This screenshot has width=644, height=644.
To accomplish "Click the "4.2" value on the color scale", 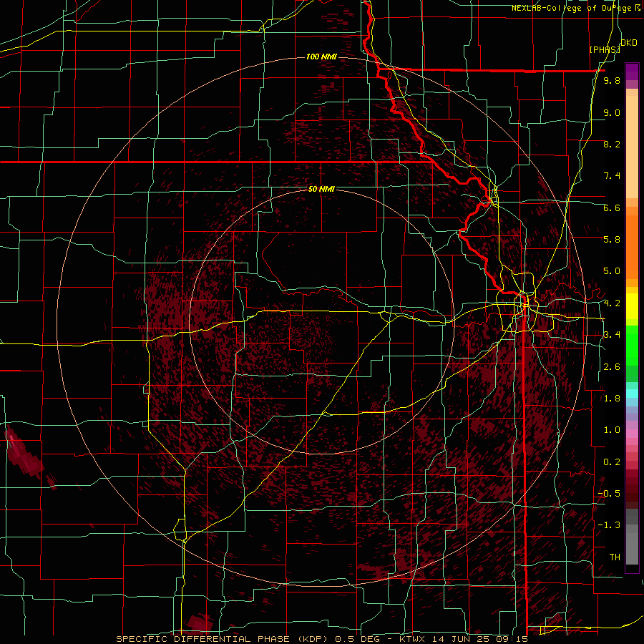I will click(x=612, y=303).
